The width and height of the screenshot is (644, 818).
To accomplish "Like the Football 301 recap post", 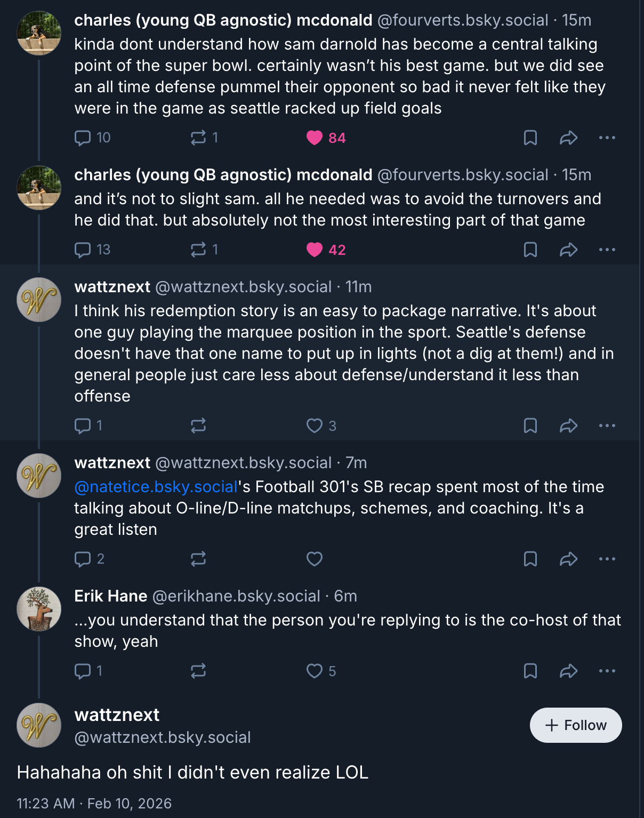I will (x=315, y=559).
